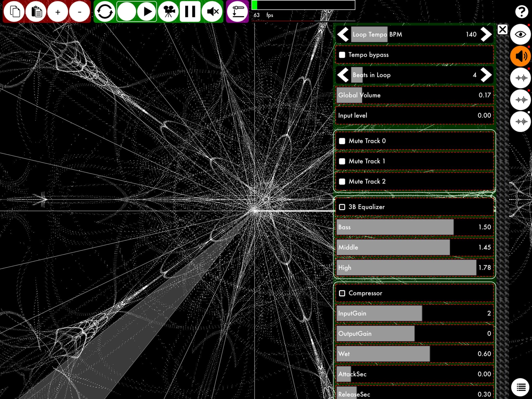Click the Beats in Loop value bar
This screenshot has height=399, width=532.
click(415, 75)
